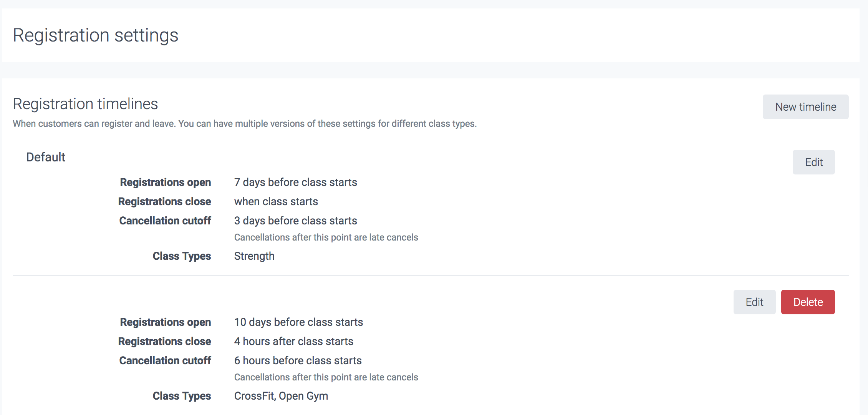The image size is (868, 415).
Task: Click the when class starts value
Action: pos(276,201)
